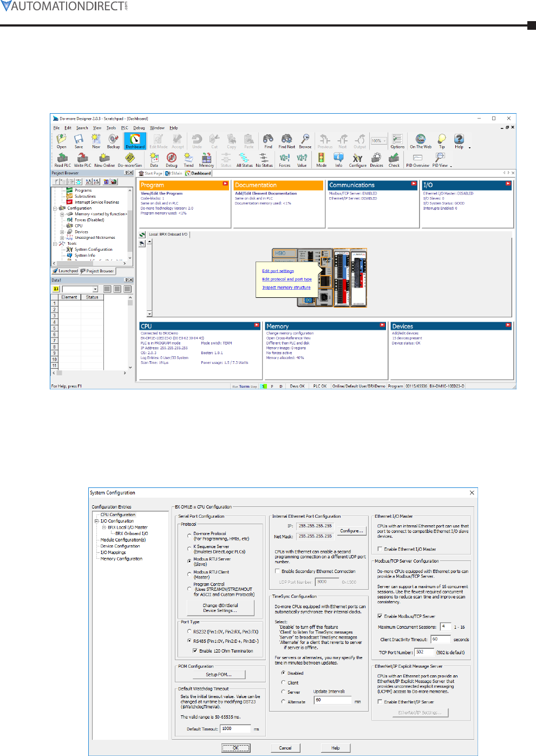Click the Edit port settings link
Viewport: 536px width, 756px height.
[278, 271]
